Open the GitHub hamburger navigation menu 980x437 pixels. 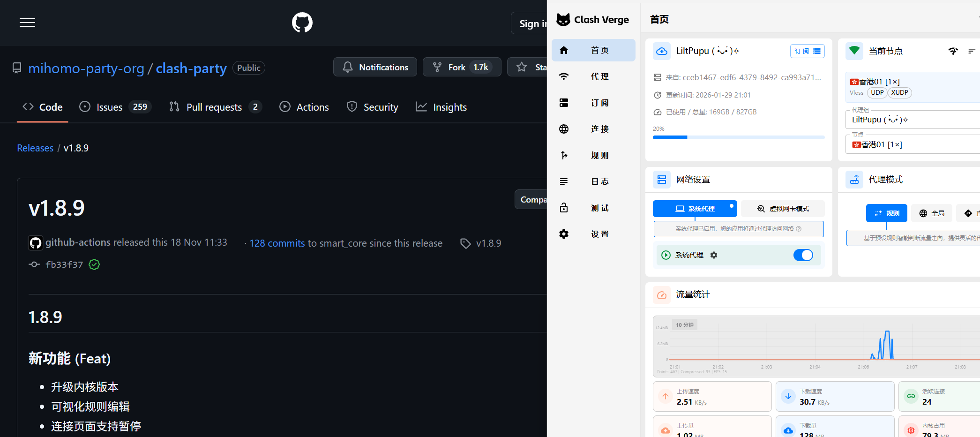[27, 23]
